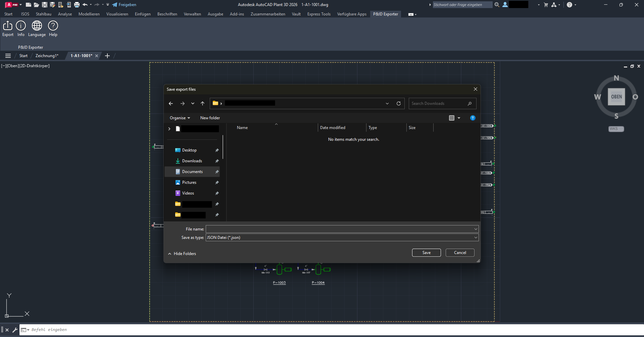Screen dimensions: 644x337
Task: Click the Undo arrow icon
Action: (x=85, y=4)
